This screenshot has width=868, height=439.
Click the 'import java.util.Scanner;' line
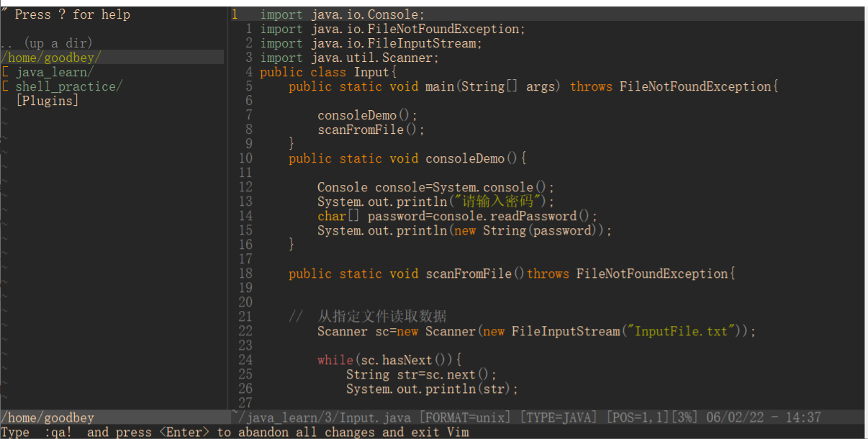350,58
